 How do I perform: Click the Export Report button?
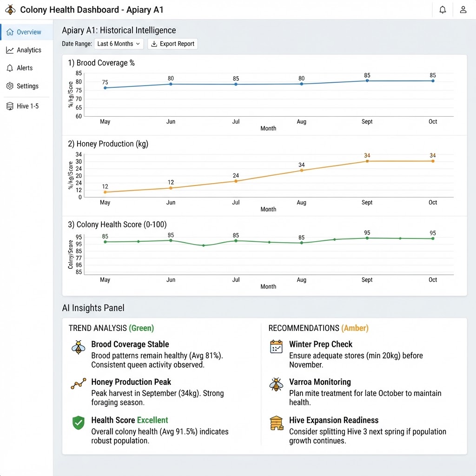(x=173, y=44)
